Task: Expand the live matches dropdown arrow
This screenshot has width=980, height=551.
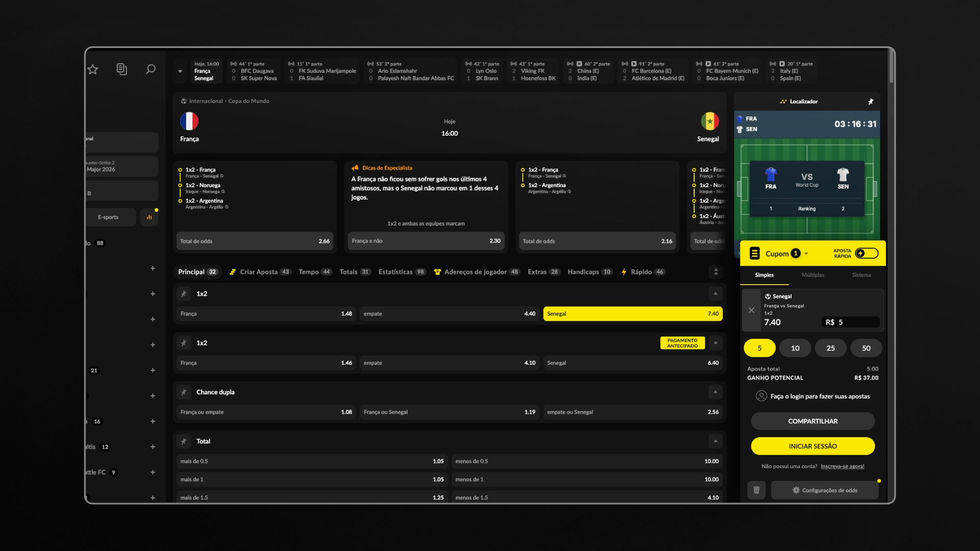Action: (x=180, y=71)
